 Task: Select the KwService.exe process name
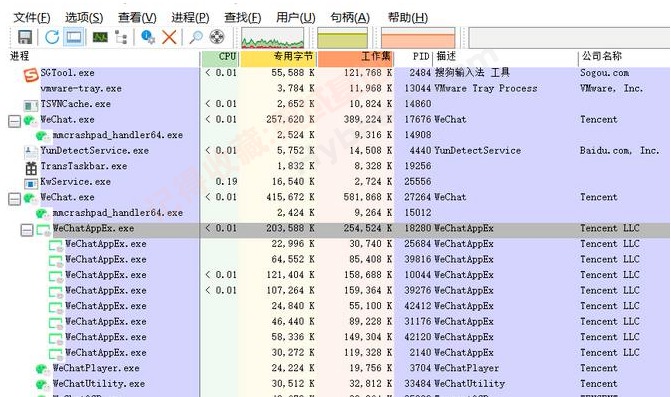76,181
